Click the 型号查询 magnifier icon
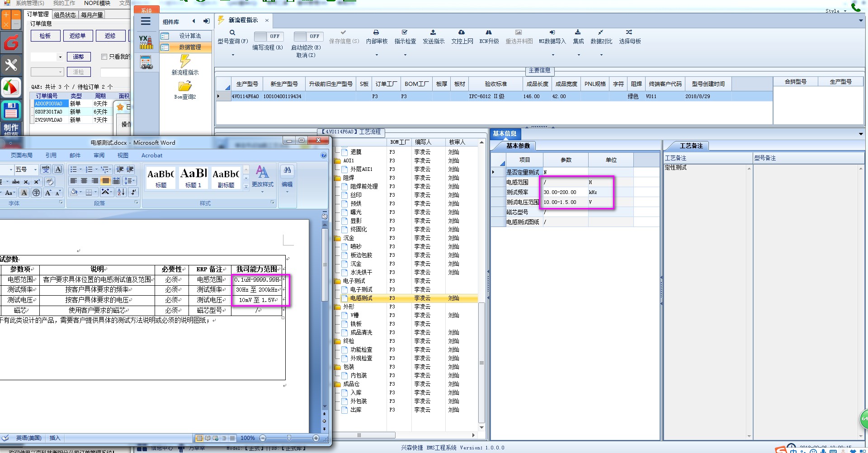Screen dimensions: 868x453 (232, 33)
